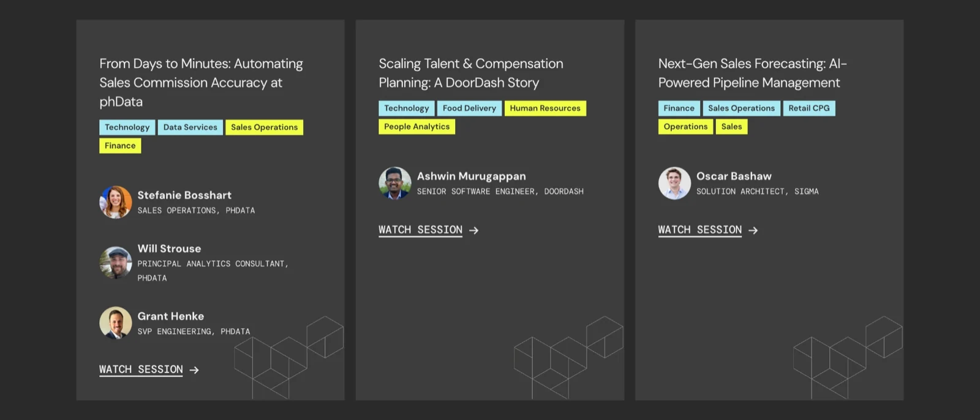Watch the phData sales commission session

[x=141, y=370]
